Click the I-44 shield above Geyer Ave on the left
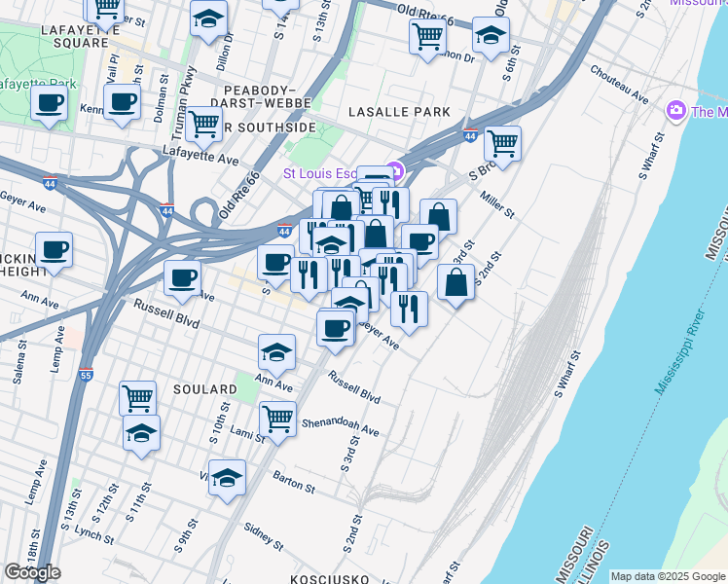This screenshot has width=728, height=584. (x=50, y=183)
